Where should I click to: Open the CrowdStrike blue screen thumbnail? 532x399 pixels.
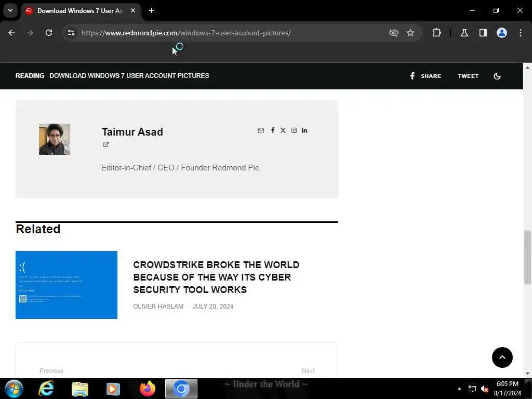tap(66, 285)
